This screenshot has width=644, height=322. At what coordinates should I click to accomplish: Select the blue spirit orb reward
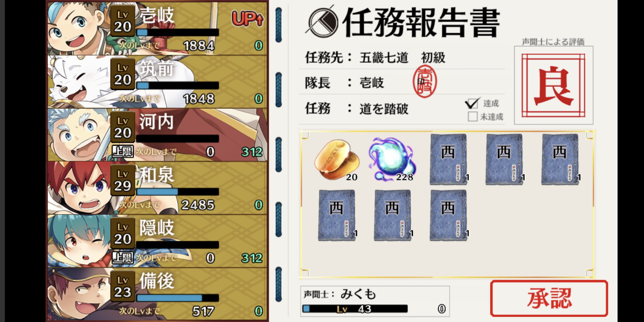tap(392, 159)
